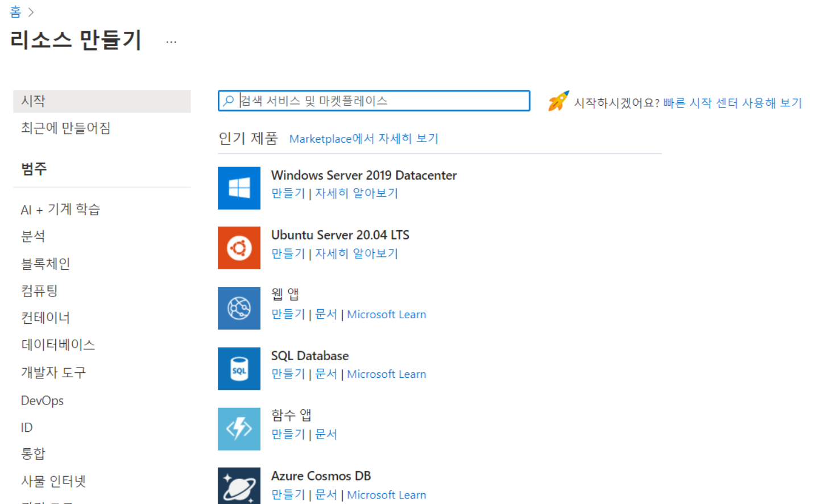
Task: Click the SQL Database title text
Action: (x=310, y=356)
